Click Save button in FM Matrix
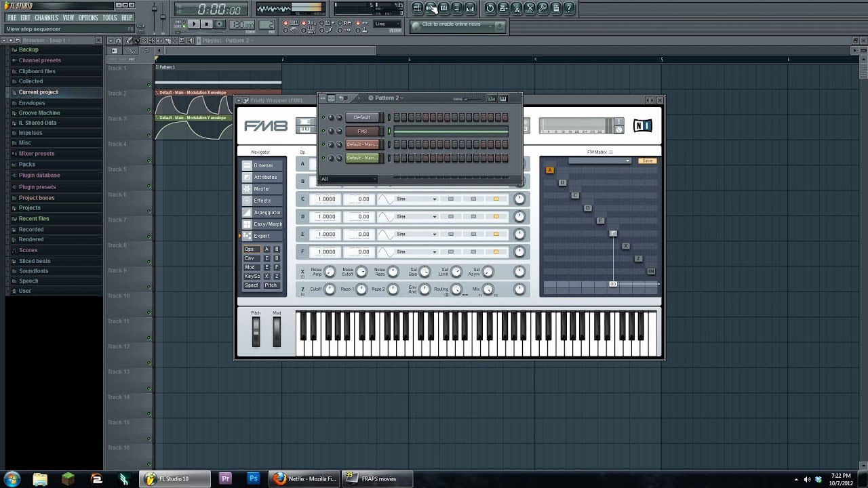Image resolution: width=868 pixels, height=488 pixels. (648, 161)
